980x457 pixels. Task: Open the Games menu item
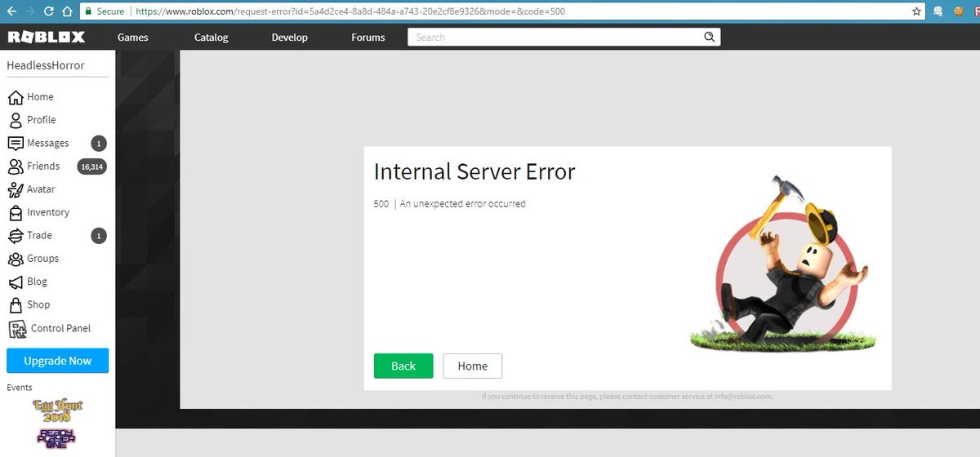pyautogui.click(x=133, y=38)
